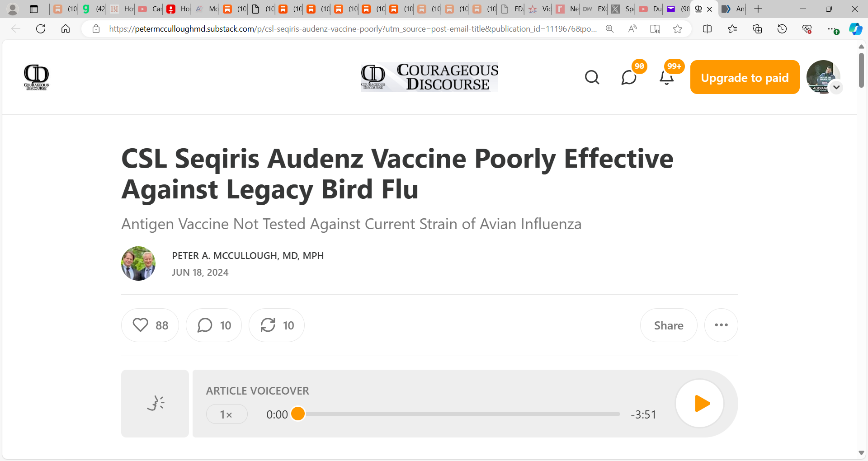Switch to the 'Vic' tab
This screenshot has width=868, height=461.
(x=539, y=9)
